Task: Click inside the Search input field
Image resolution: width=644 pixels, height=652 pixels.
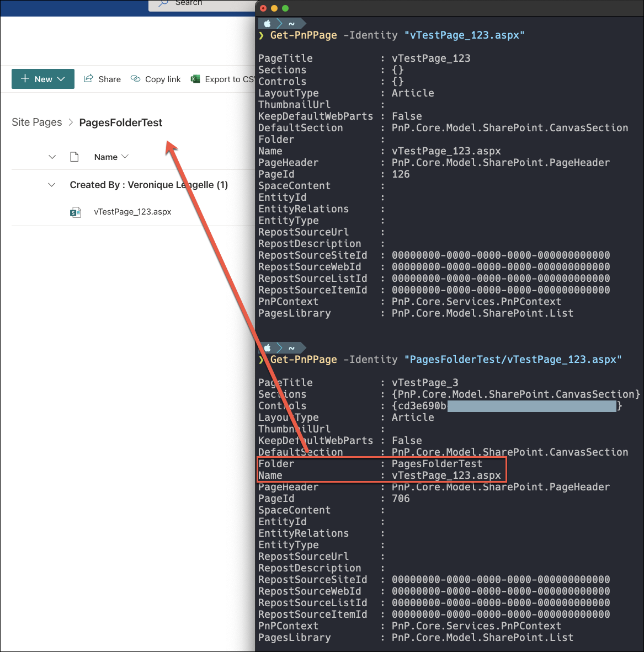Action: coord(210,3)
